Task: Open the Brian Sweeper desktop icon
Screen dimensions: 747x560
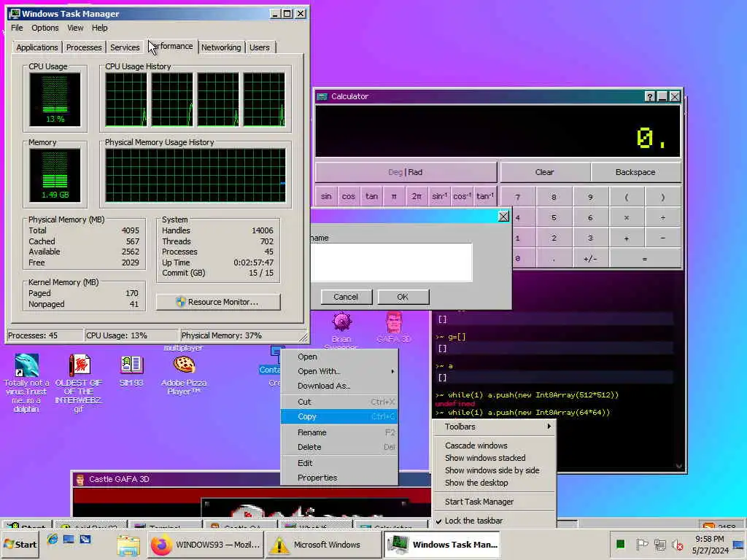Action: 341,322
